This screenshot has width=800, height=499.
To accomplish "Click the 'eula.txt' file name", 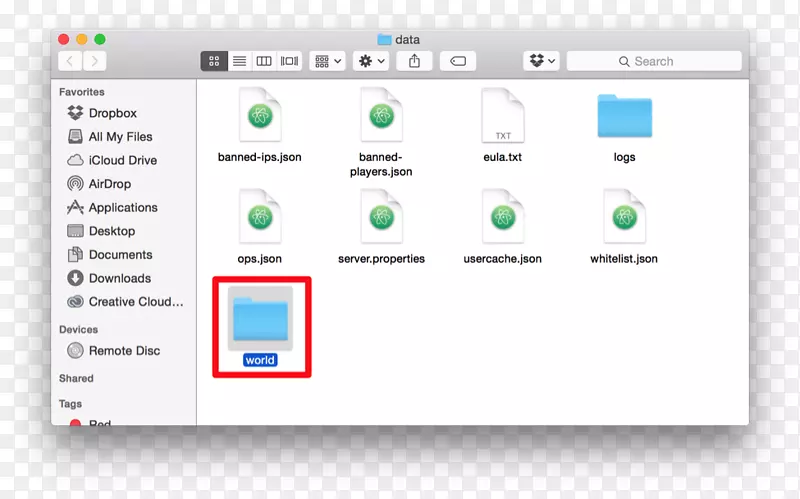I will pyautogui.click(x=503, y=157).
